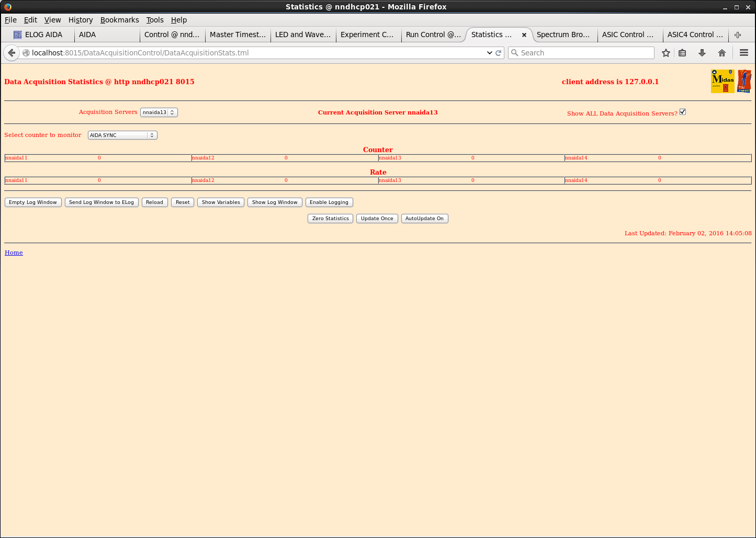The height and width of the screenshot is (538, 756).
Task: Open the downloads arrow icon
Action: pos(702,53)
